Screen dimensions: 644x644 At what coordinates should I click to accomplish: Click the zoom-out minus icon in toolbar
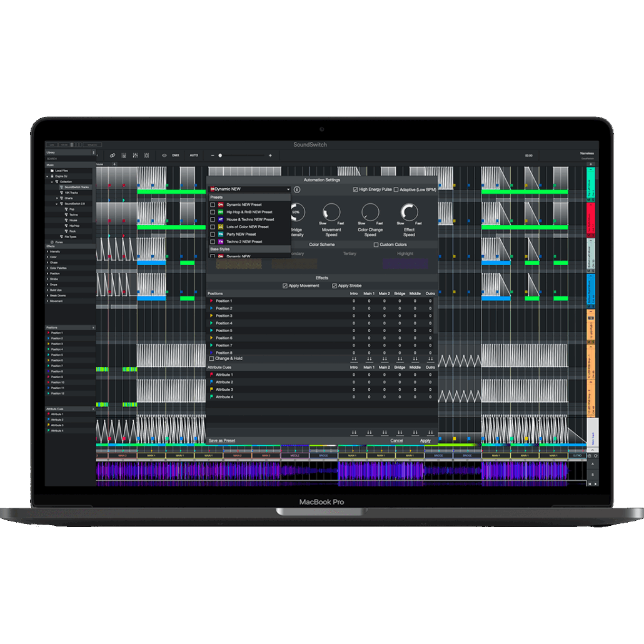coord(212,155)
